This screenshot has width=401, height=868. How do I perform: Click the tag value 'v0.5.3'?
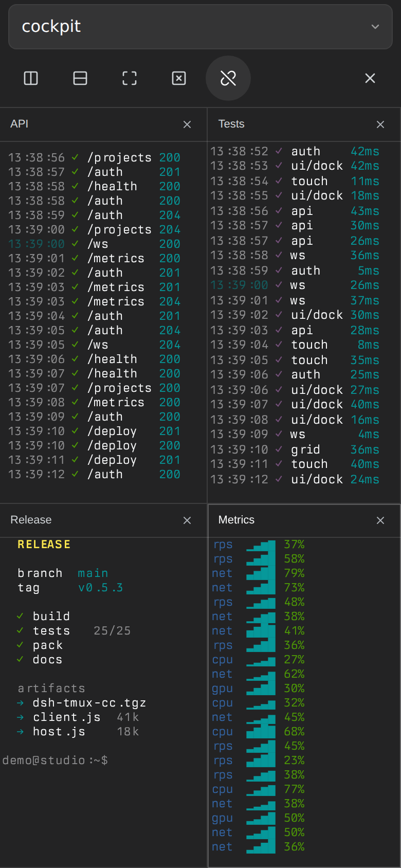101,588
